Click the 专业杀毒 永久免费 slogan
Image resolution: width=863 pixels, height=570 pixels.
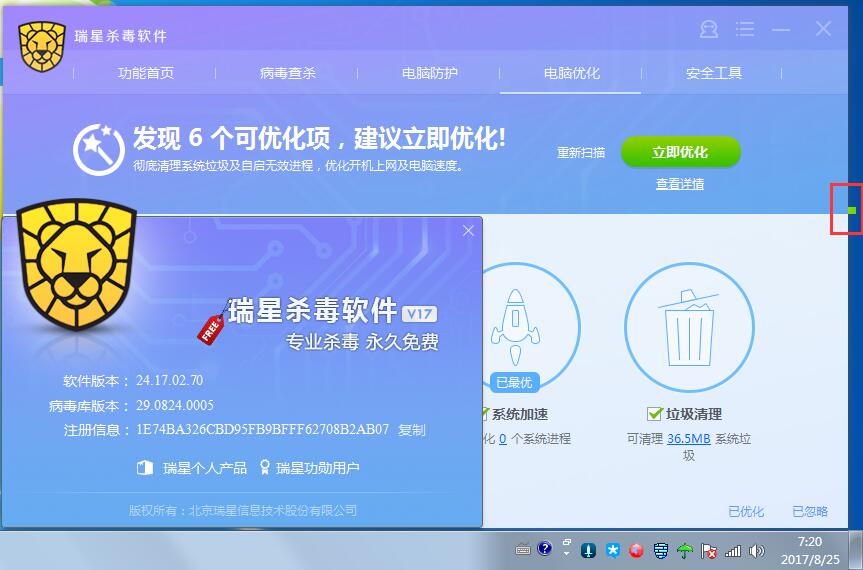point(362,342)
